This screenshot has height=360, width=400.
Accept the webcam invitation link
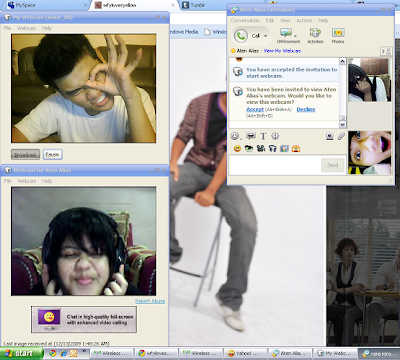tap(255, 109)
